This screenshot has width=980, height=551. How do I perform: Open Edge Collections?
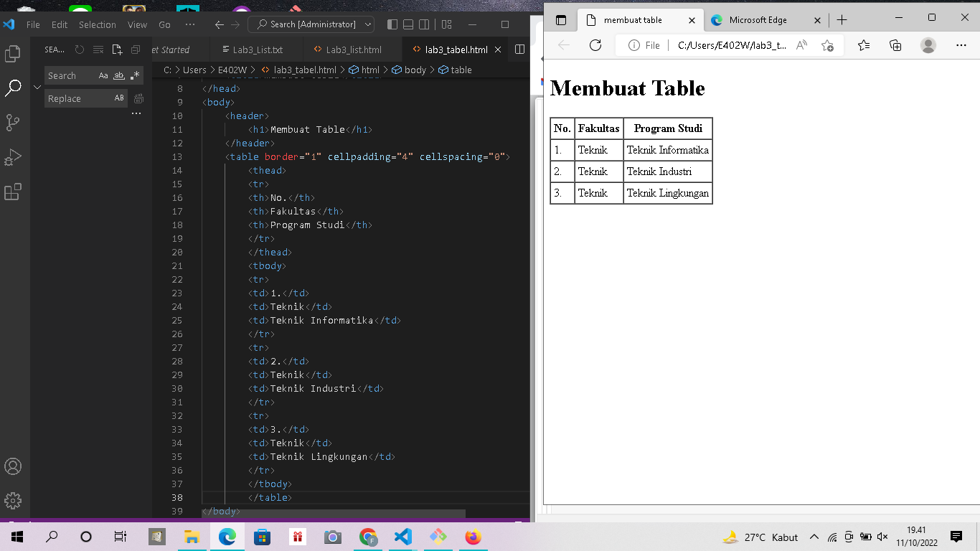tap(895, 44)
